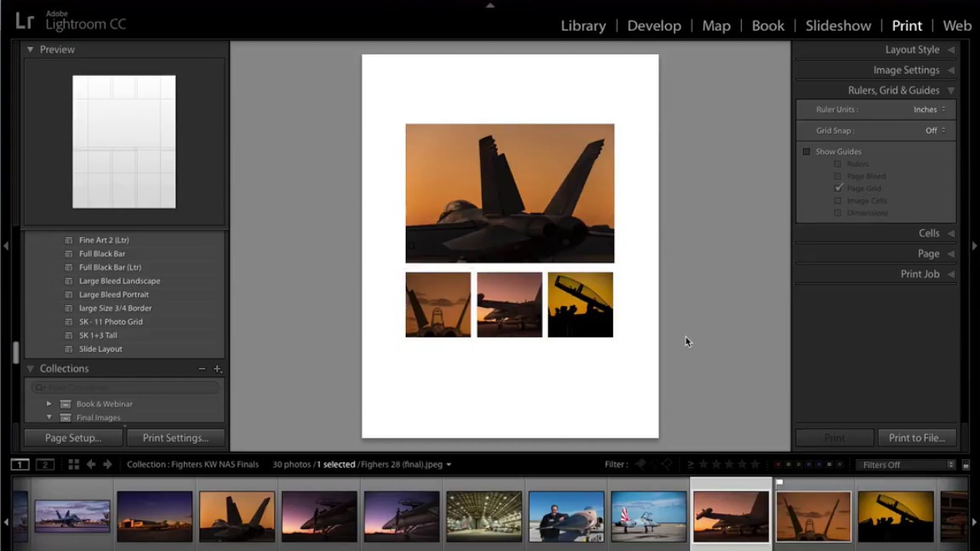Select the Large Bleed Landscape template
This screenshot has height=551, width=980.
[x=119, y=281]
